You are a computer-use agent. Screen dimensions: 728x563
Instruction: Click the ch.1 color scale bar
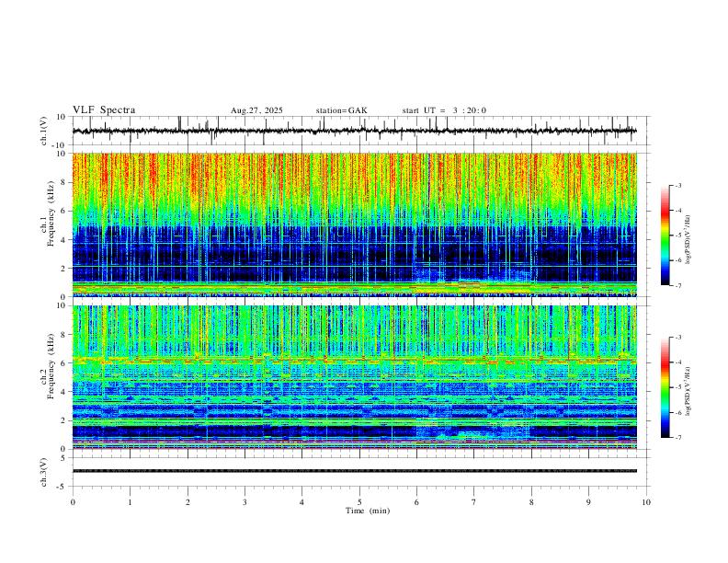click(665, 236)
